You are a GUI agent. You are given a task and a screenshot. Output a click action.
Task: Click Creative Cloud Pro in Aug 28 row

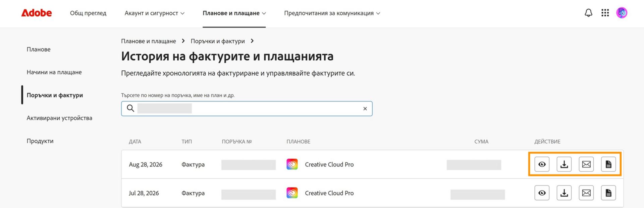tap(329, 164)
